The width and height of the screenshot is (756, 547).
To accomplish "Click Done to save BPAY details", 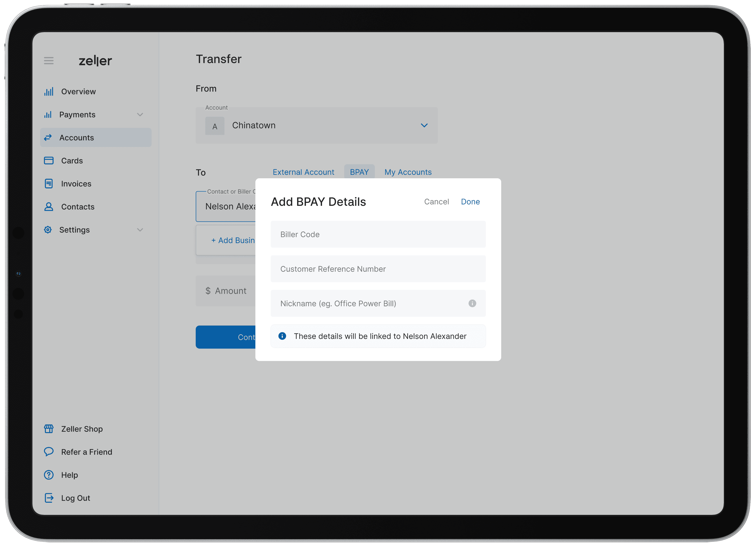I will point(470,201).
